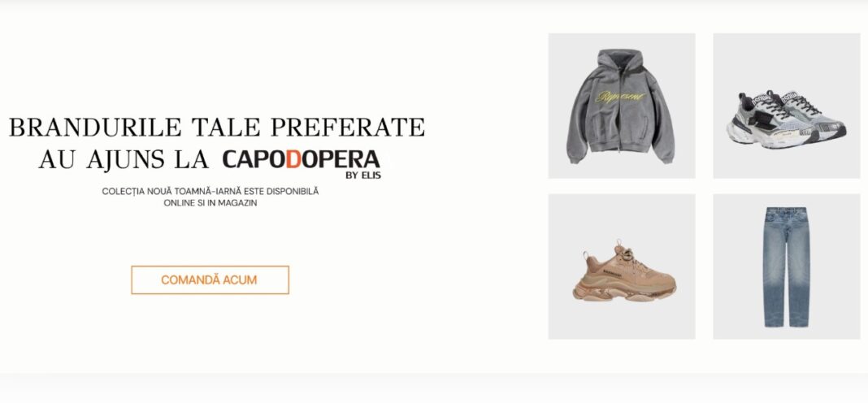
Task: Select the BRANDURILE TALE PREFERATE heading
Action: pos(217,128)
